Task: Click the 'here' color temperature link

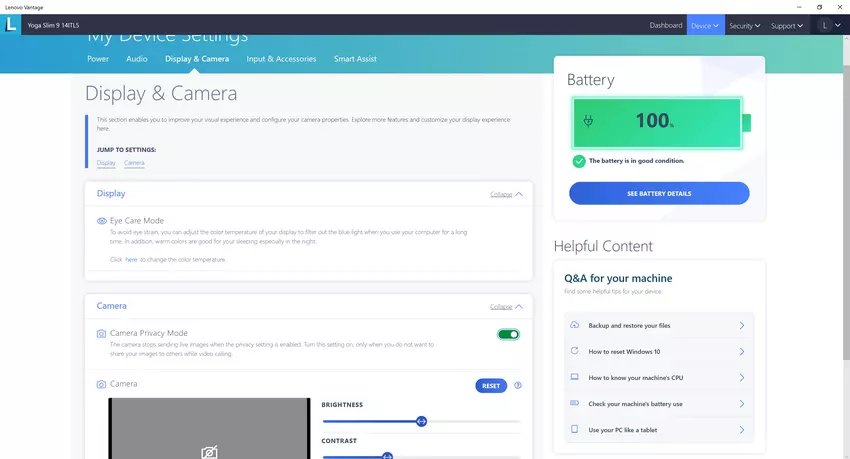Action: tap(131, 259)
